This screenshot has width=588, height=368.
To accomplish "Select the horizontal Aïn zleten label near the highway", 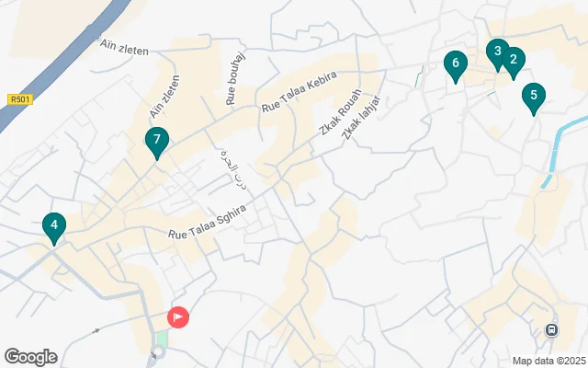I will (124, 47).
